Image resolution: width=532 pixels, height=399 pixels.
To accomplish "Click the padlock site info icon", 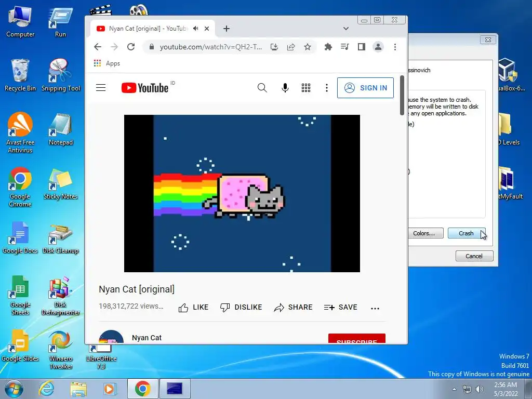I will tap(152, 47).
